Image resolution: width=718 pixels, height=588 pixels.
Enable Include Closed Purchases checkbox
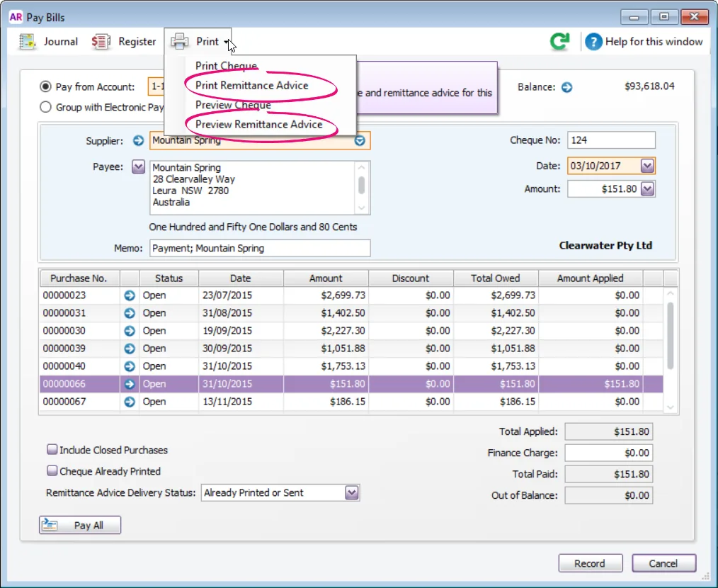[x=52, y=450]
